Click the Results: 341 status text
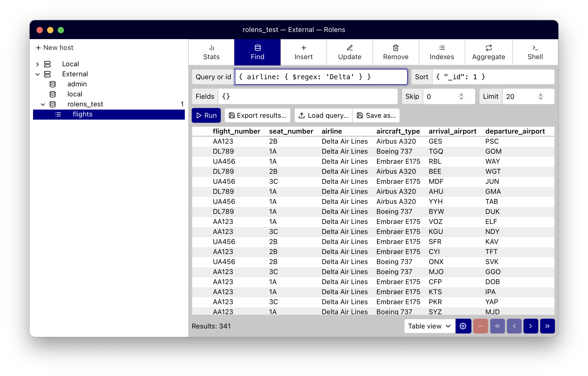This screenshot has height=376, width=588. tap(211, 326)
